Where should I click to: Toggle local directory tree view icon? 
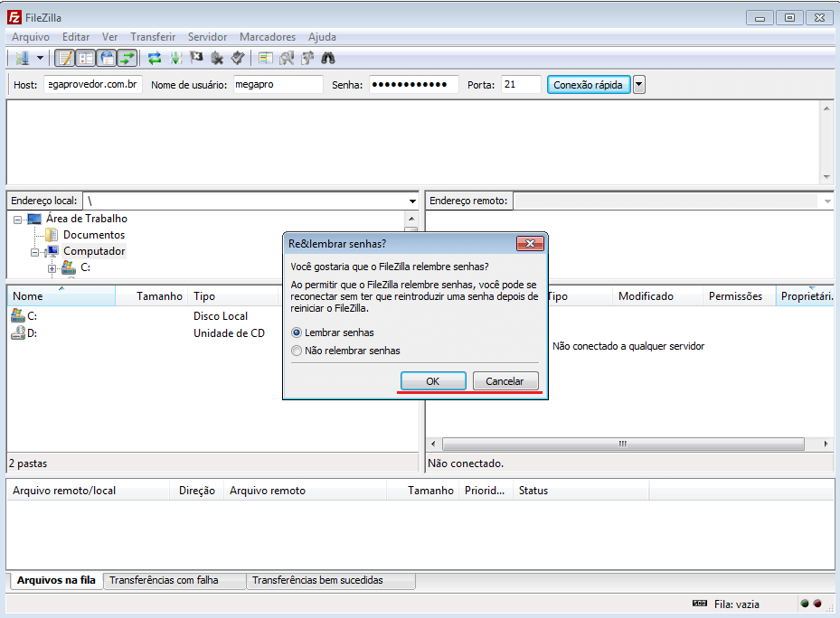coord(86,59)
